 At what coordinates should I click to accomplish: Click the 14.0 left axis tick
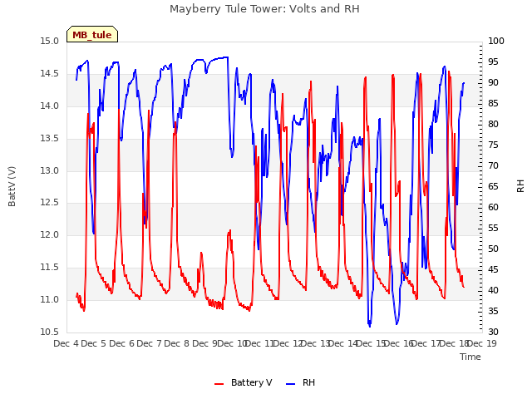[50, 106]
